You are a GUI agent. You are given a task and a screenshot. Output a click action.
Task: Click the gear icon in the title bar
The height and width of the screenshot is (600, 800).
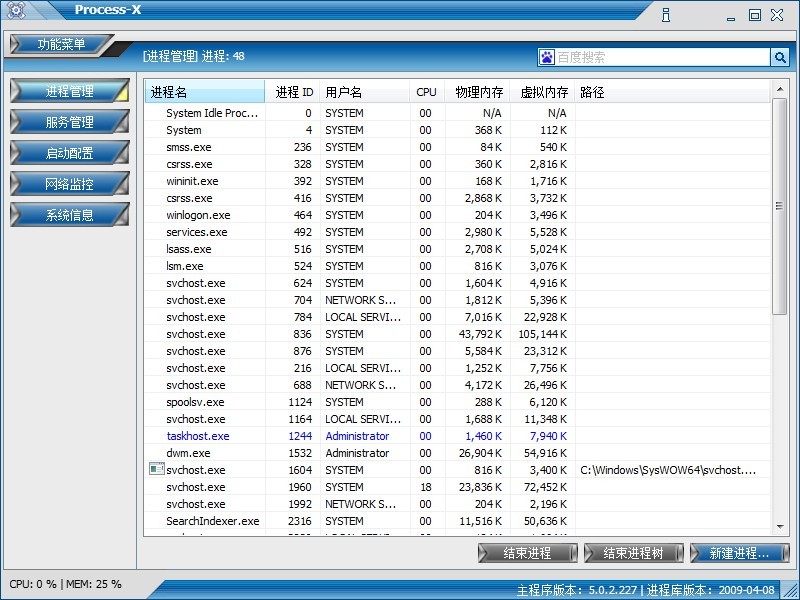[15, 12]
